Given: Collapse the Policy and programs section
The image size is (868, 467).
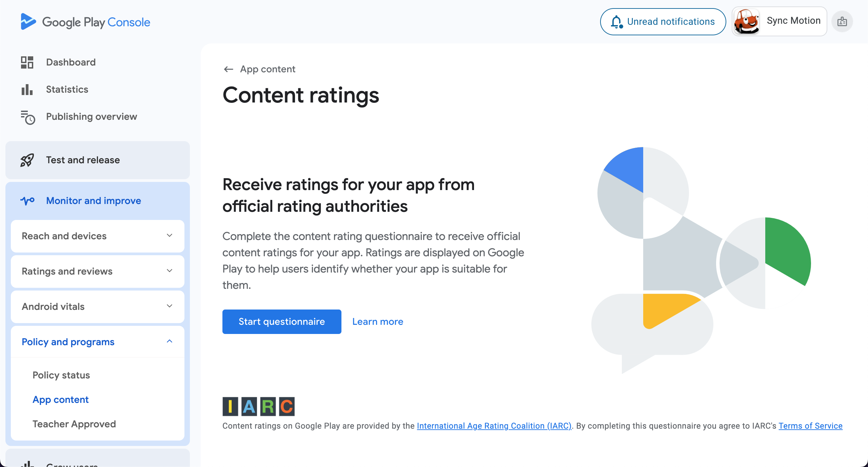Looking at the screenshot, I should tap(98, 342).
